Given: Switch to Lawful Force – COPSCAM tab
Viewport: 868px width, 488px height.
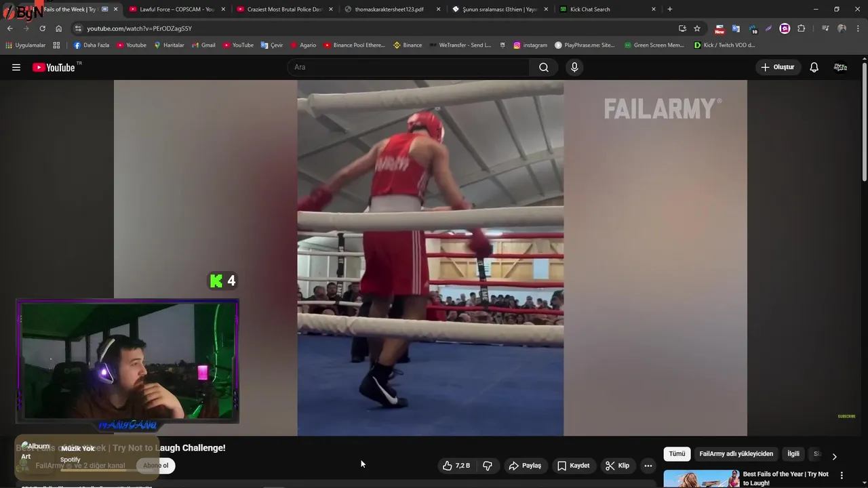Looking at the screenshot, I should (176, 9).
